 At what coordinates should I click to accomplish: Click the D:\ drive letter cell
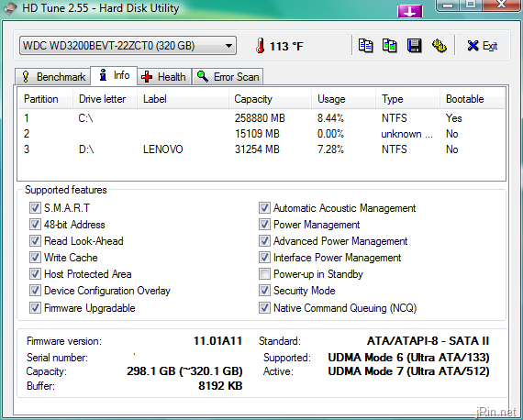point(86,149)
